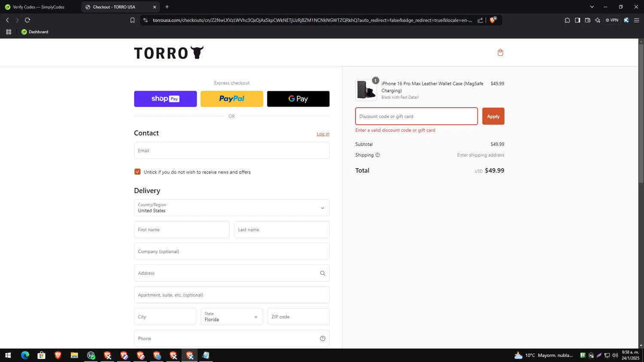644x362 pixels.
Task: Focus the Apartment, suite, etc. field
Action: (x=232, y=295)
